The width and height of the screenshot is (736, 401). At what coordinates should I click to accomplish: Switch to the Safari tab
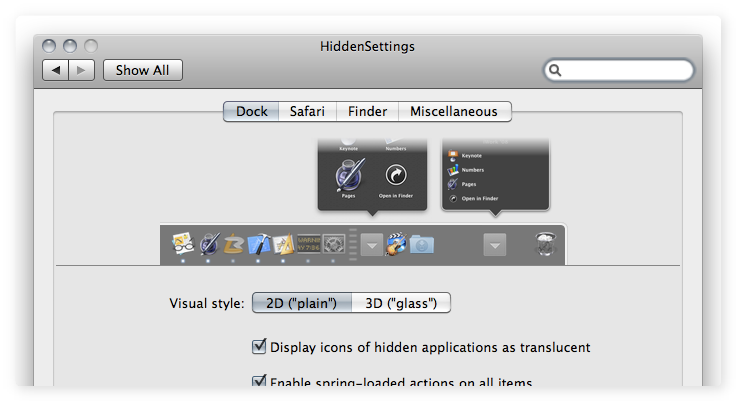point(307,111)
